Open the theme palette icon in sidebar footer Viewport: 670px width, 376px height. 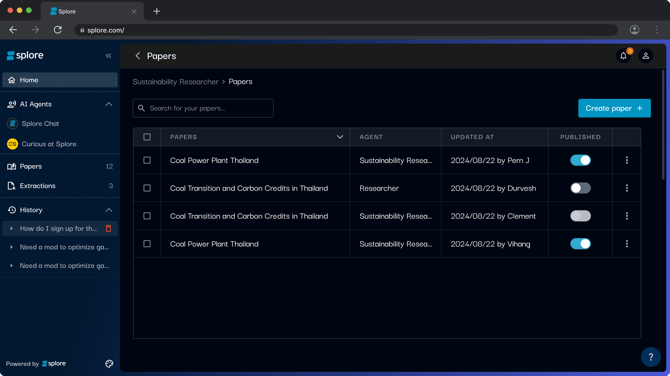tap(109, 364)
